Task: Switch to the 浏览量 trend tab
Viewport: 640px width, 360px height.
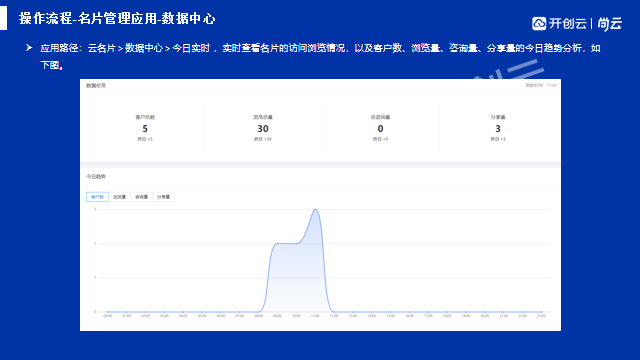Action: pyautogui.click(x=120, y=197)
